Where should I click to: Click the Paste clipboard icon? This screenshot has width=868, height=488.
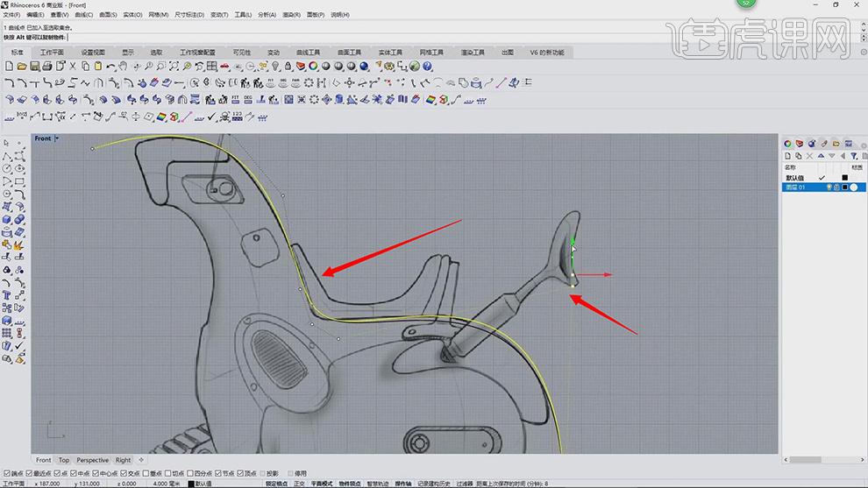click(98, 67)
